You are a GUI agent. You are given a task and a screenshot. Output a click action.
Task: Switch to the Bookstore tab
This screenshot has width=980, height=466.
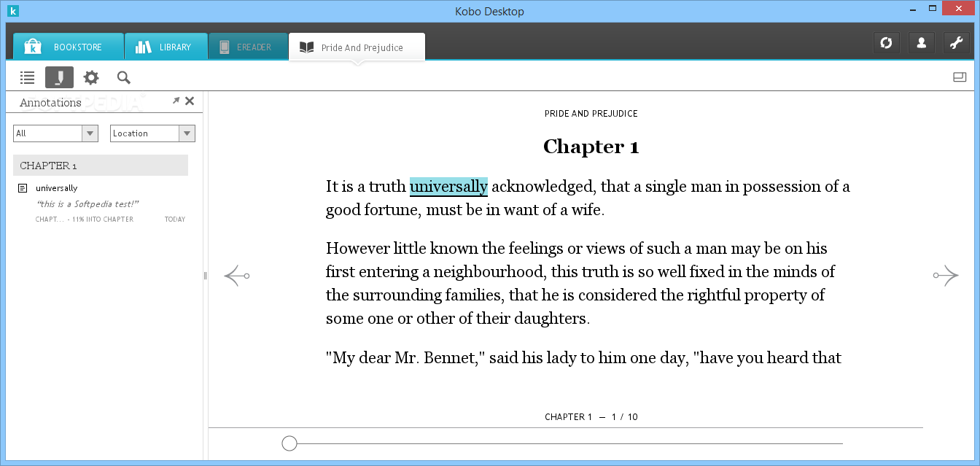68,47
